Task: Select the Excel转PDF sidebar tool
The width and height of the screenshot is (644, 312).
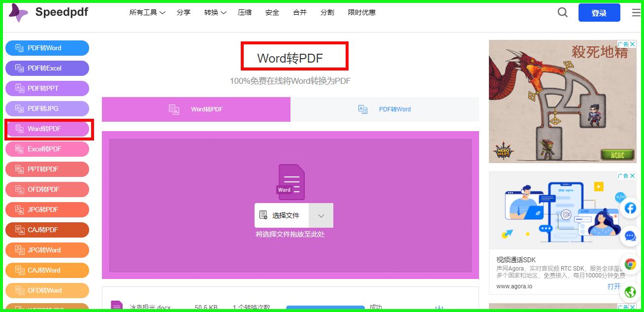Action: [x=47, y=149]
